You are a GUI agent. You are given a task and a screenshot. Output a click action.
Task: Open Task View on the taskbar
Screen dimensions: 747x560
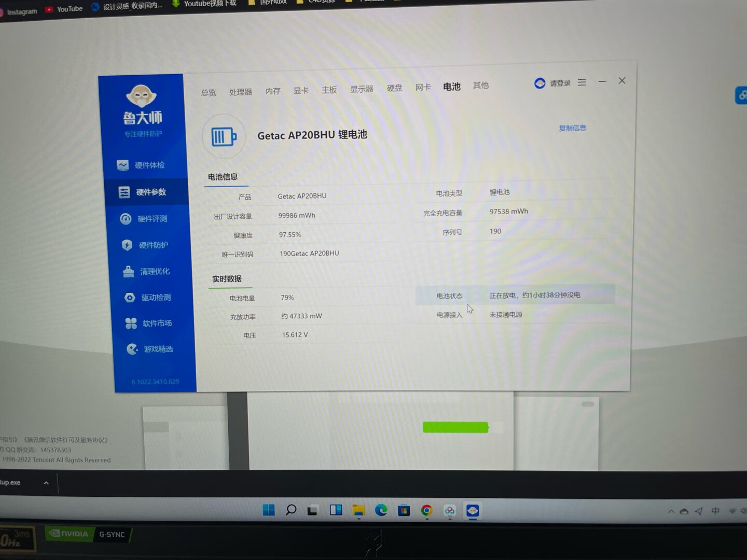(x=312, y=511)
